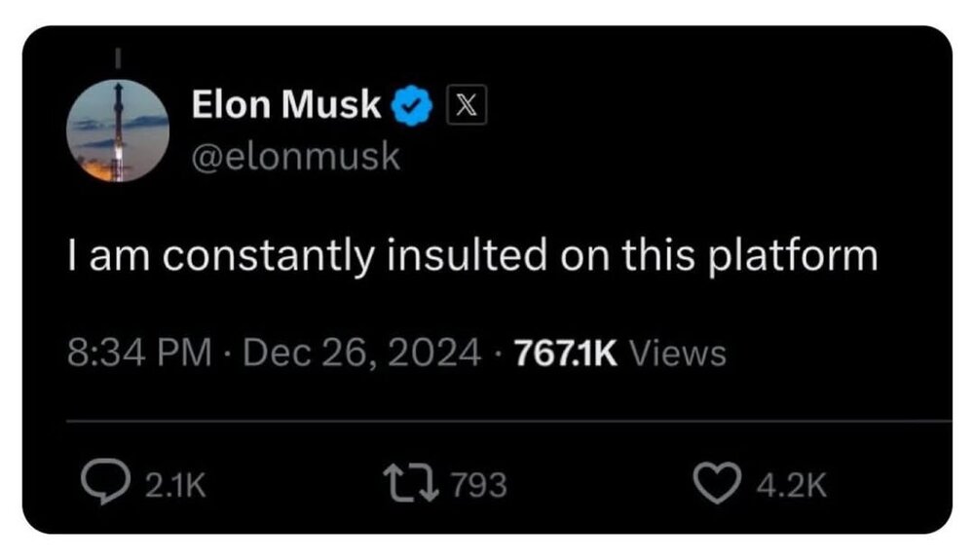Click the Views label
The image size is (974, 560).
tap(677, 353)
